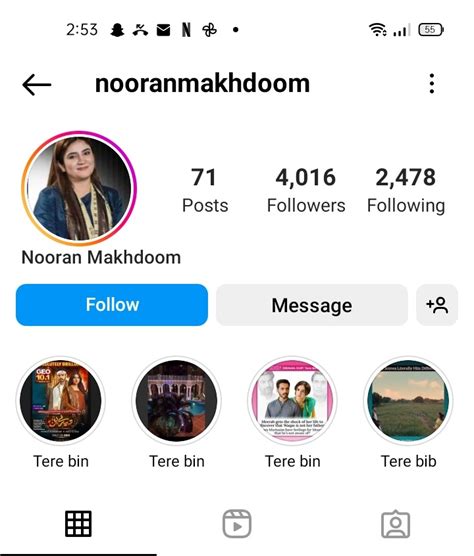The image size is (474, 556).
Task: Tap the mail notification icon
Action: [x=163, y=30]
